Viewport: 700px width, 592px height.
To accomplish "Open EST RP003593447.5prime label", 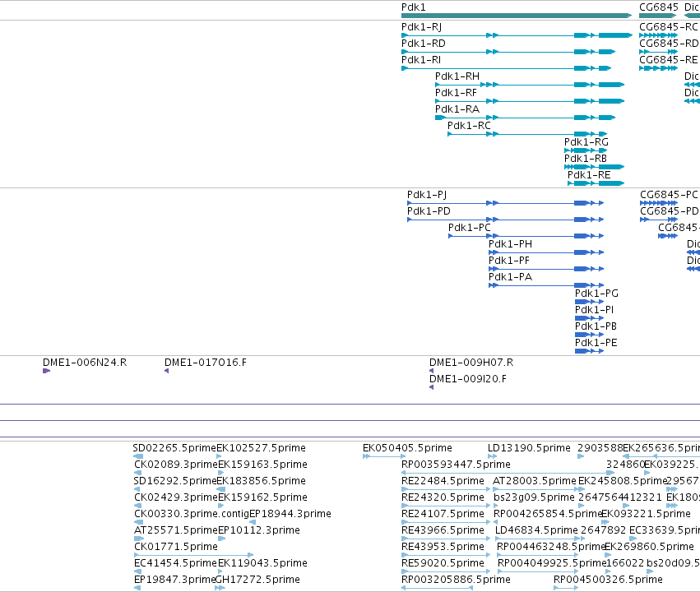I will point(456,465).
